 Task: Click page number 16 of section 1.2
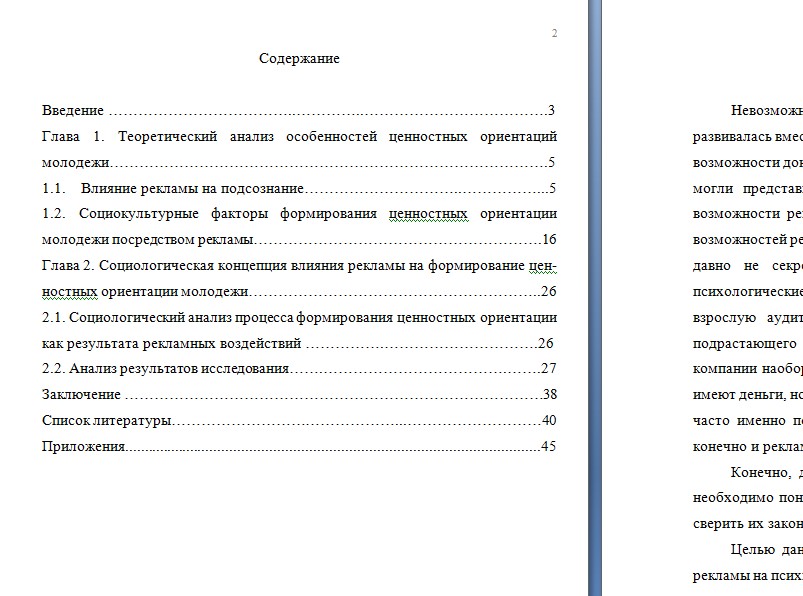549,239
